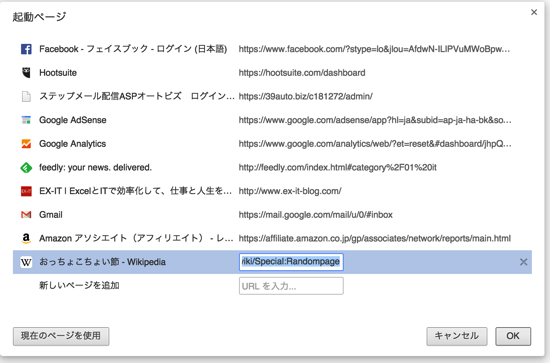
Task: Click the http://www.ex-it-blog.com/ URL
Action: point(290,191)
